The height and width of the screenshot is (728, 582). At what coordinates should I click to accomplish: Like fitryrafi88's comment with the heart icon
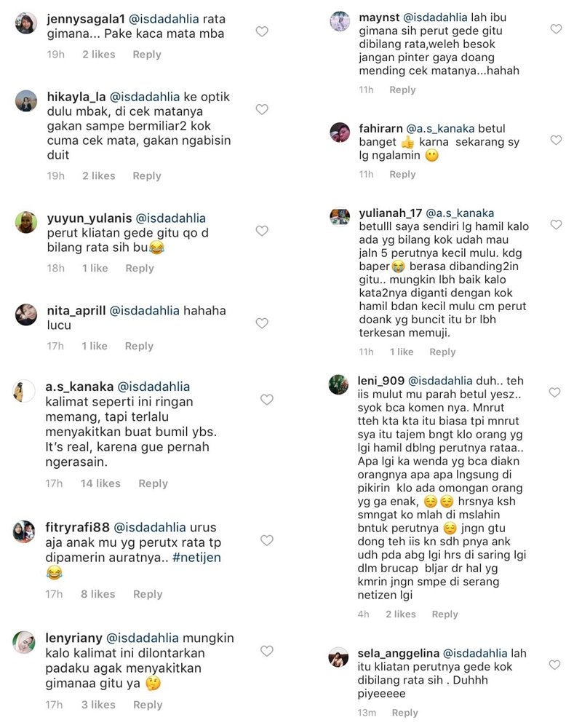(267, 540)
